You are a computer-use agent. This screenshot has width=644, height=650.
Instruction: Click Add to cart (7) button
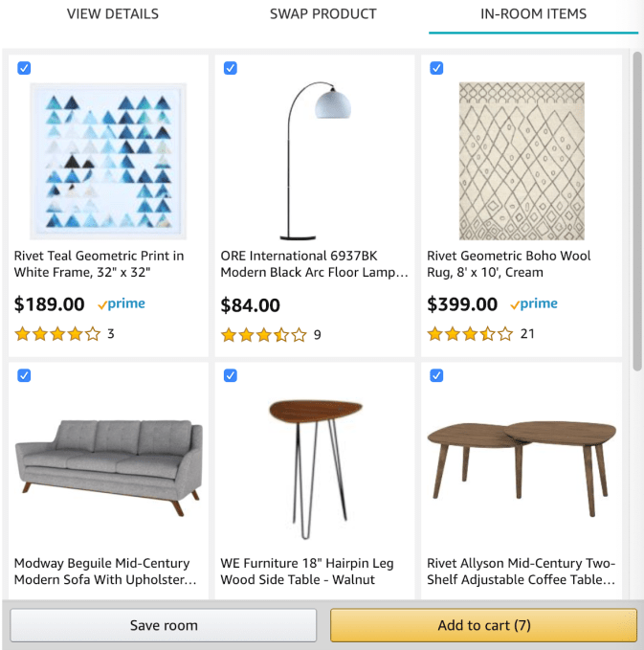pyautogui.click(x=483, y=625)
